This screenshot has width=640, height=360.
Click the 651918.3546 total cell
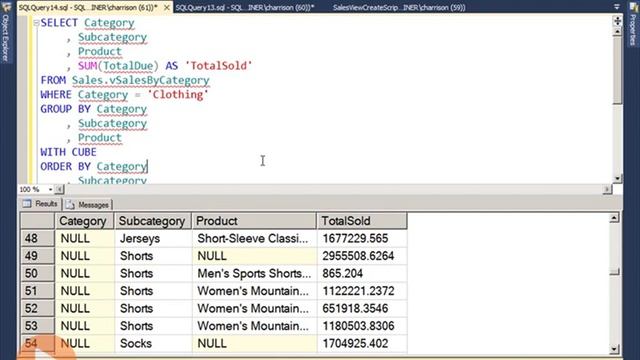coord(362,309)
